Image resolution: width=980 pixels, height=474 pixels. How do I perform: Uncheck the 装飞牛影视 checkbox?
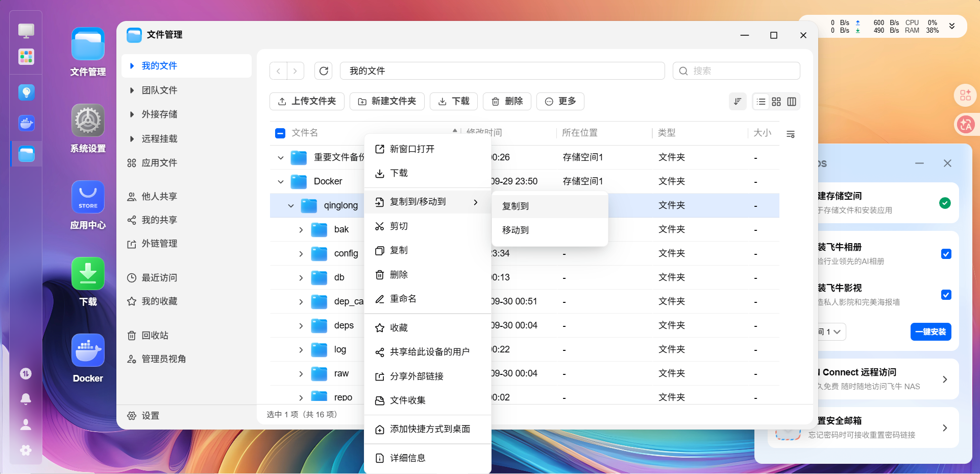click(x=946, y=295)
